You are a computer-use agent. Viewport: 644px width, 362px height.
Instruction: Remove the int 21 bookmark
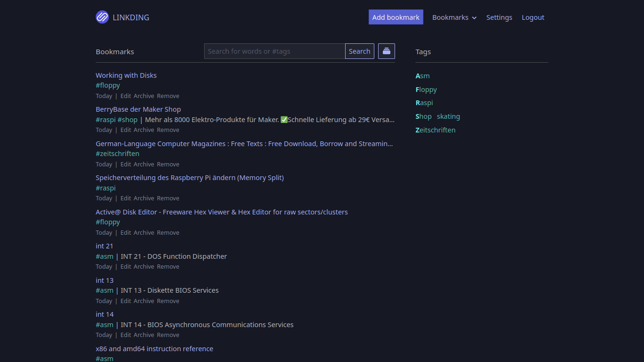coord(168,267)
